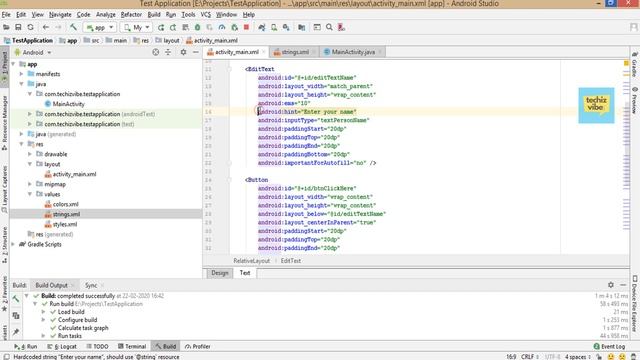
Task: Open the 'My' device selector dropdown
Action: [x=137, y=27]
